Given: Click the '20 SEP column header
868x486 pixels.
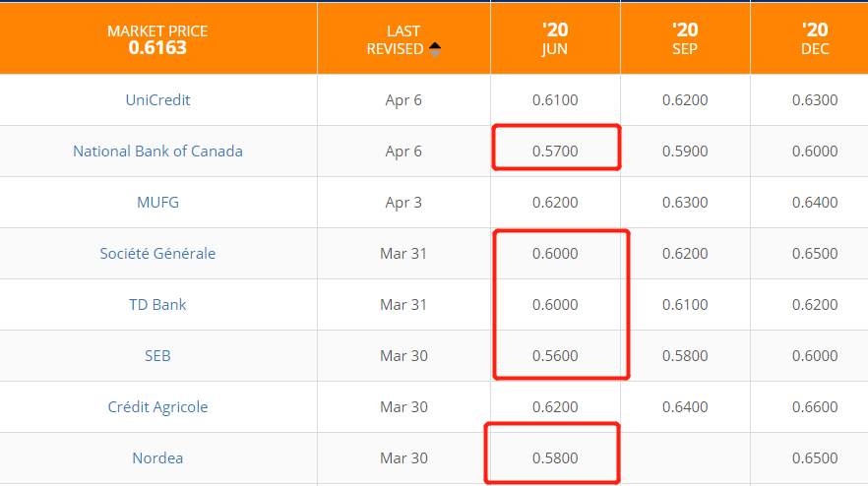Looking at the screenshot, I should [x=685, y=38].
